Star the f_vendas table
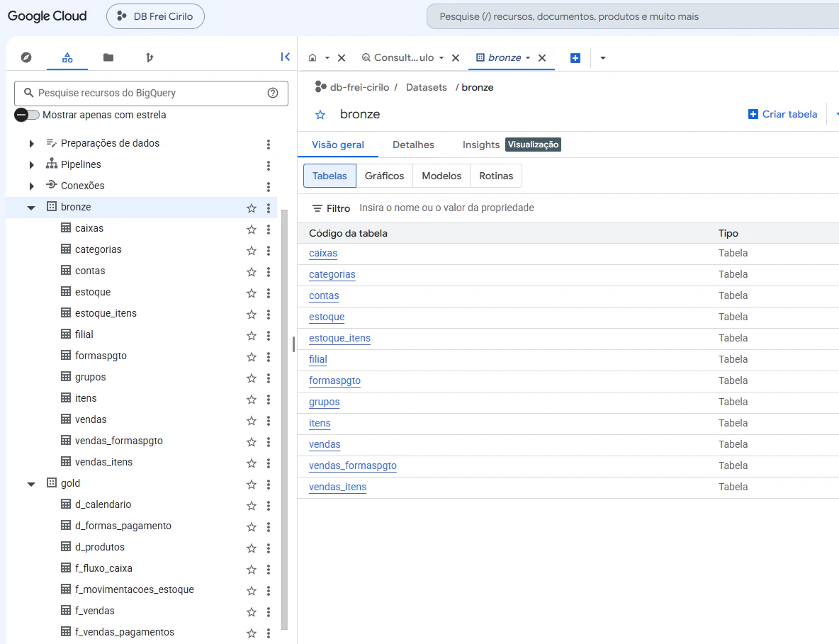The width and height of the screenshot is (839, 644). click(x=252, y=611)
